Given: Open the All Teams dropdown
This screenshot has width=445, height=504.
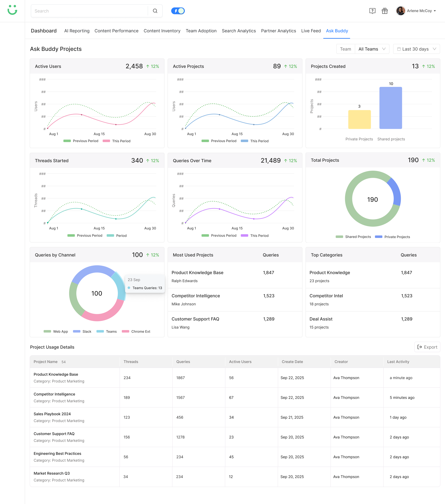Looking at the screenshot, I should 372,49.
